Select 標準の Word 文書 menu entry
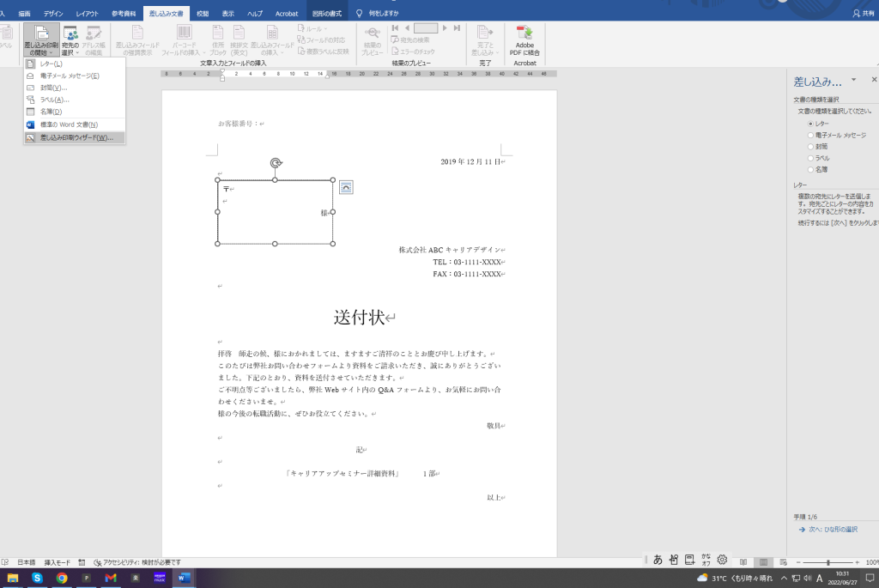 click(69, 124)
